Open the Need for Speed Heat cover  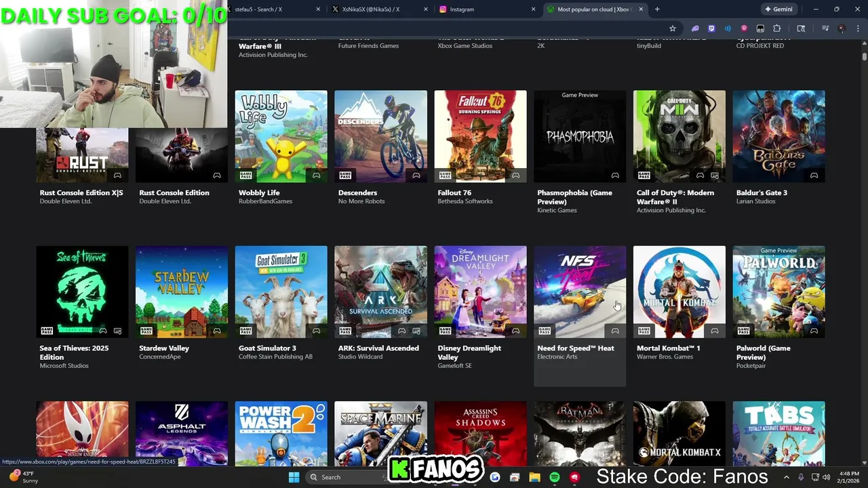tap(580, 291)
